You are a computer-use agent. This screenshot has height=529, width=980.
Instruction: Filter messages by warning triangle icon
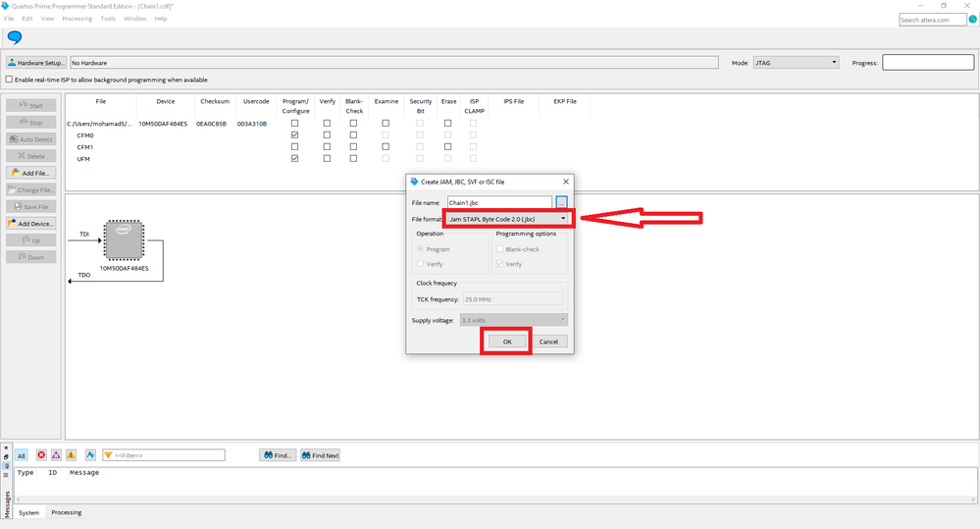(x=72, y=455)
